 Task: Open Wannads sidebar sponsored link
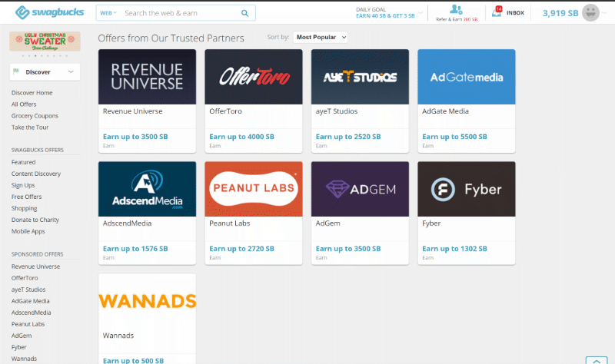pos(24,359)
